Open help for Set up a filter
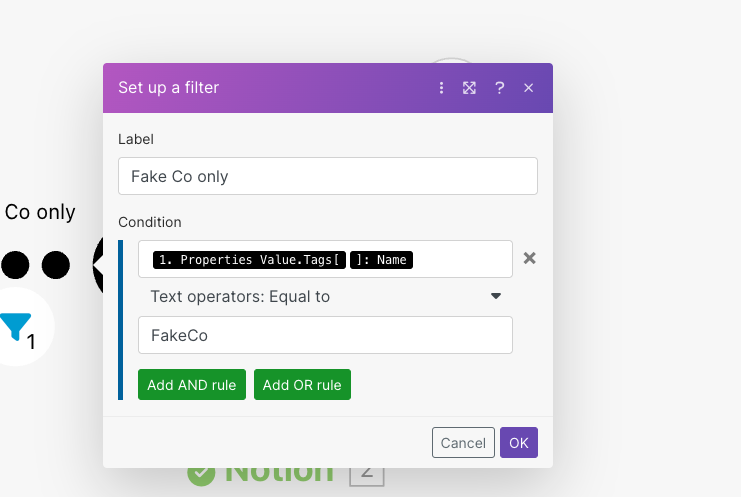The width and height of the screenshot is (741, 497). coord(500,88)
